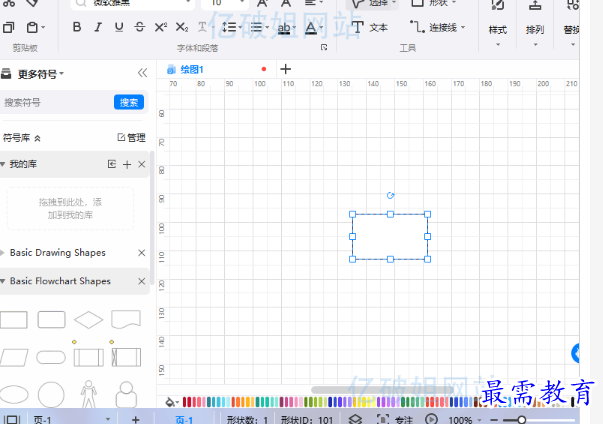Click the import icon in 我的库 header
The image size is (603, 424).
112,164
